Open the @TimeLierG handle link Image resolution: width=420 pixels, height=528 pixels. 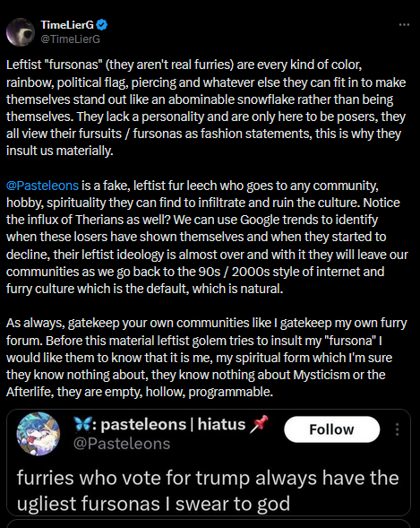pyautogui.click(x=70, y=39)
